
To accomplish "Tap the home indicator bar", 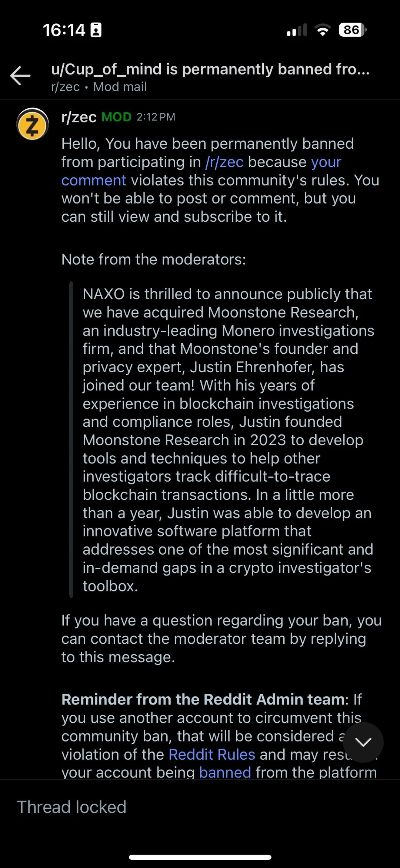I will pyautogui.click(x=200, y=857).
